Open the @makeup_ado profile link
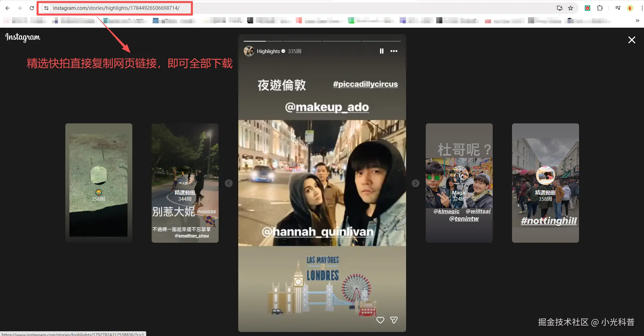Image resolution: width=644 pixels, height=336 pixels. (x=327, y=107)
